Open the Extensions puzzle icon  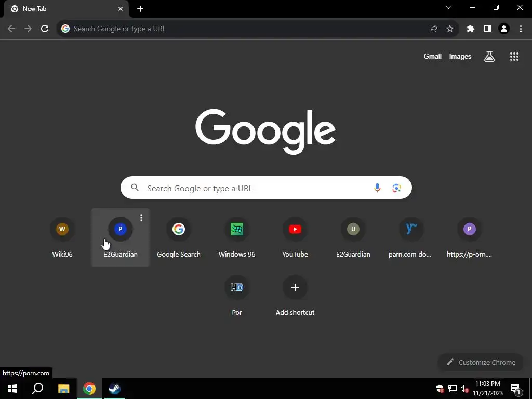click(x=471, y=29)
